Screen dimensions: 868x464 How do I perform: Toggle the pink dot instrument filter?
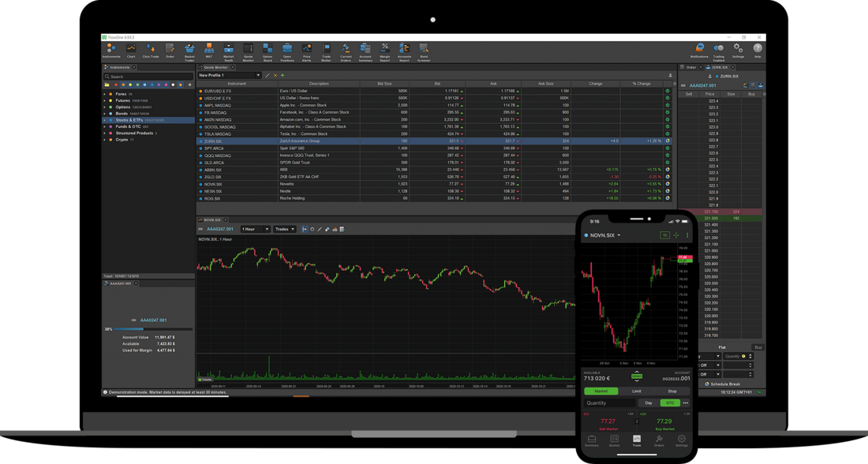(166, 84)
